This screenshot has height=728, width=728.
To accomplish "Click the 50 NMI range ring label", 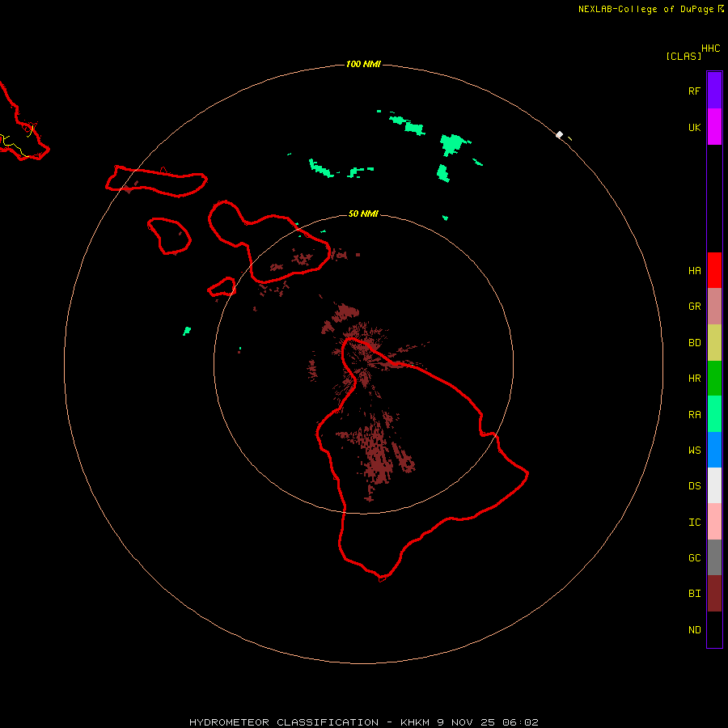I will [363, 214].
